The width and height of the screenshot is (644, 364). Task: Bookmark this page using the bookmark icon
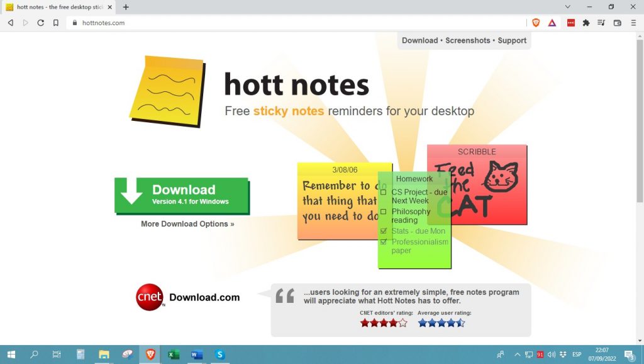click(57, 23)
